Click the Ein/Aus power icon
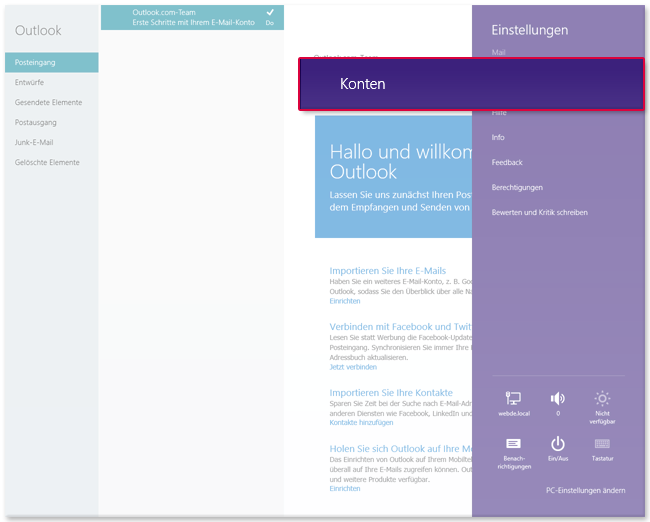Screen dimensions: 650x522 point(558,446)
